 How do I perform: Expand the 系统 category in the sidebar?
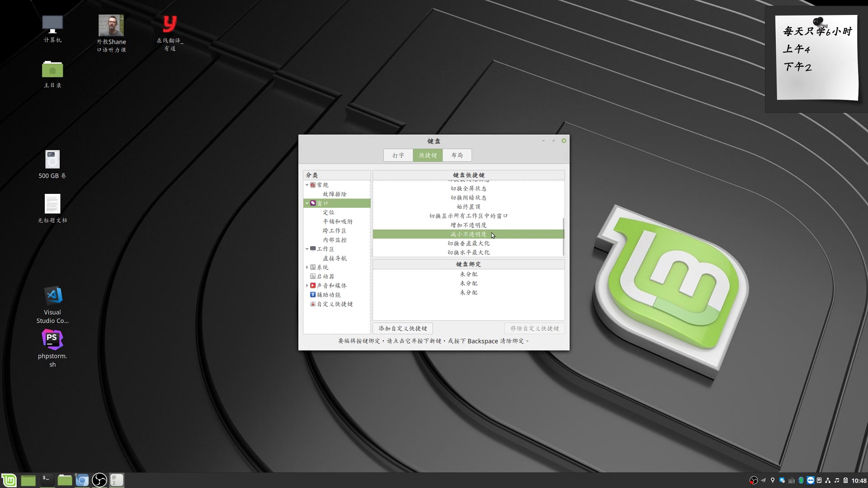coord(308,267)
